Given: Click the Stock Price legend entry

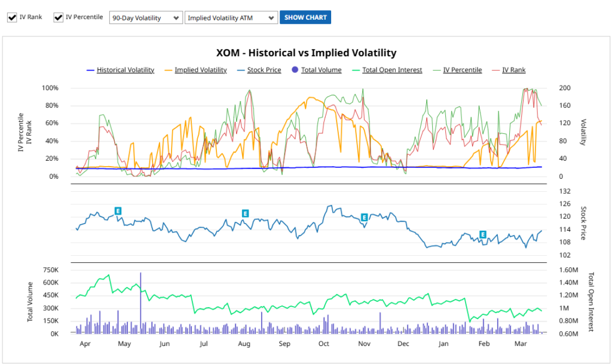Looking at the screenshot, I should [x=264, y=70].
